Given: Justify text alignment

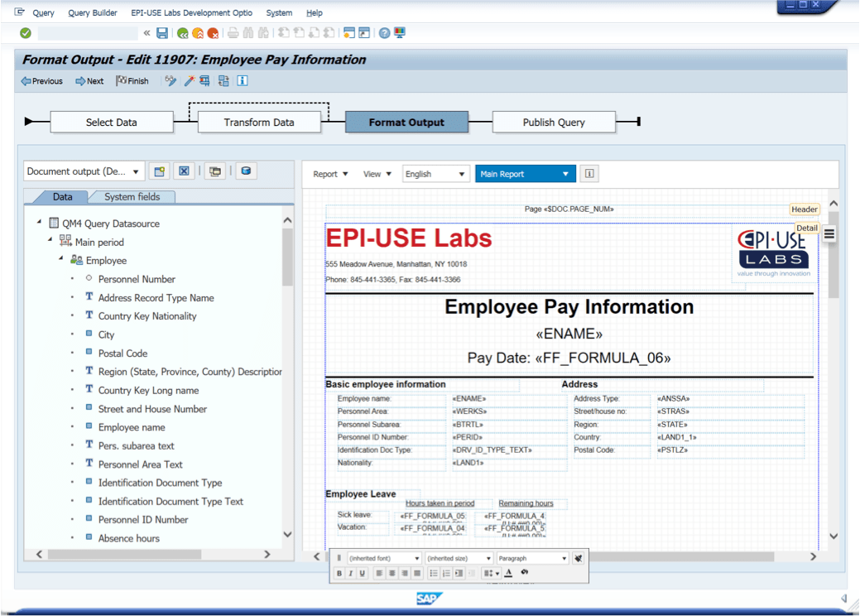Looking at the screenshot, I should (x=417, y=573).
